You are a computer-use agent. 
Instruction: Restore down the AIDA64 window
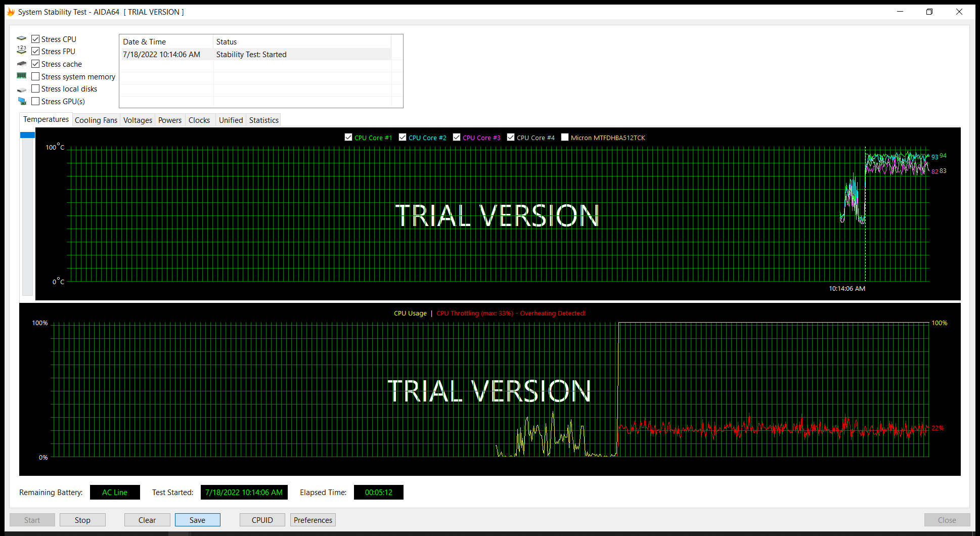(x=929, y=12)
